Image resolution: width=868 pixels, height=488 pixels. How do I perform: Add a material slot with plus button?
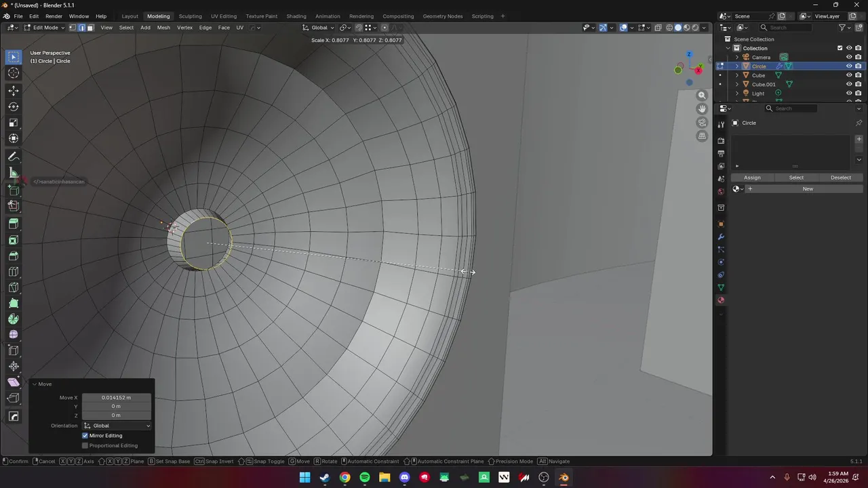tap(859, 140)
